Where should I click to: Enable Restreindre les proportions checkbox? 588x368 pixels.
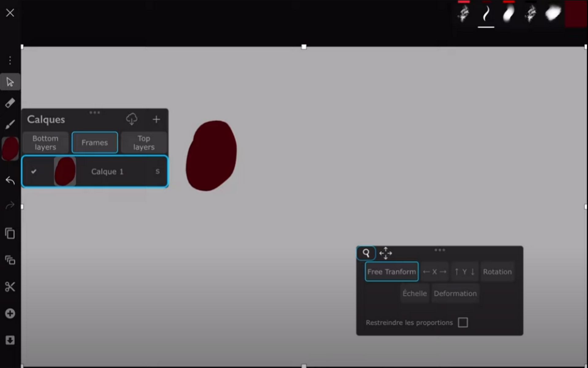462,322
